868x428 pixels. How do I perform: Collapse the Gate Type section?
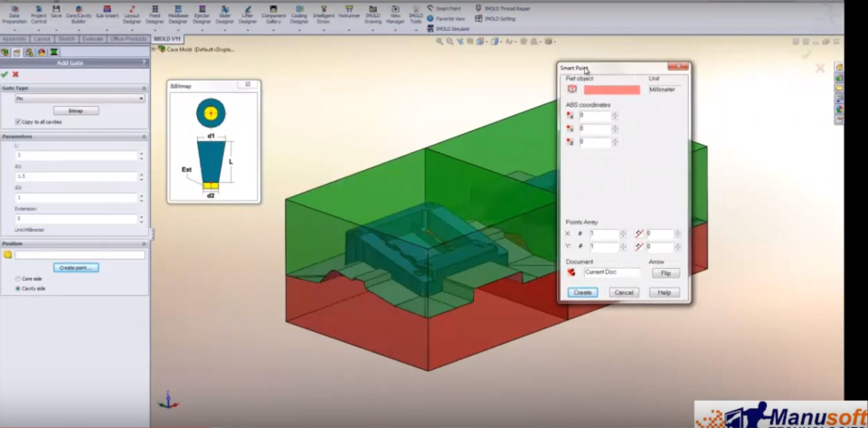click(x=145, y=88)
